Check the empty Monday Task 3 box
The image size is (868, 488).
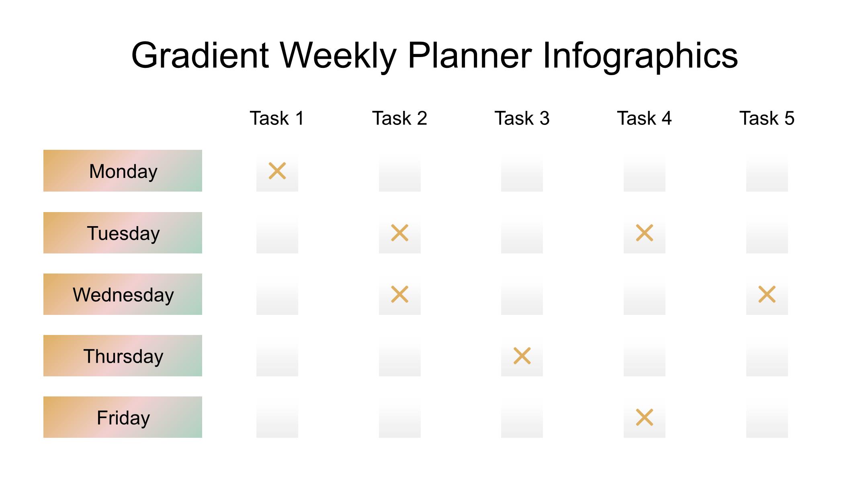pyautogui.click(x=522, y=171)
